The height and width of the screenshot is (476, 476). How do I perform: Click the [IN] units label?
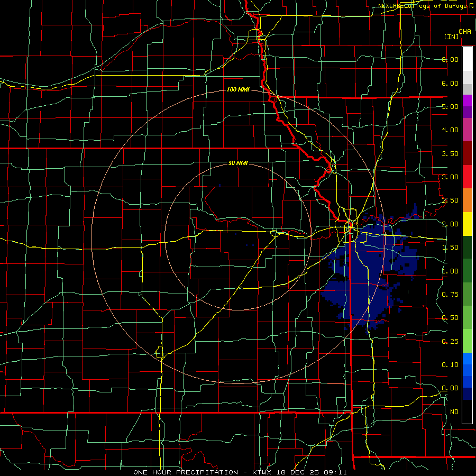tap(452, 36)
